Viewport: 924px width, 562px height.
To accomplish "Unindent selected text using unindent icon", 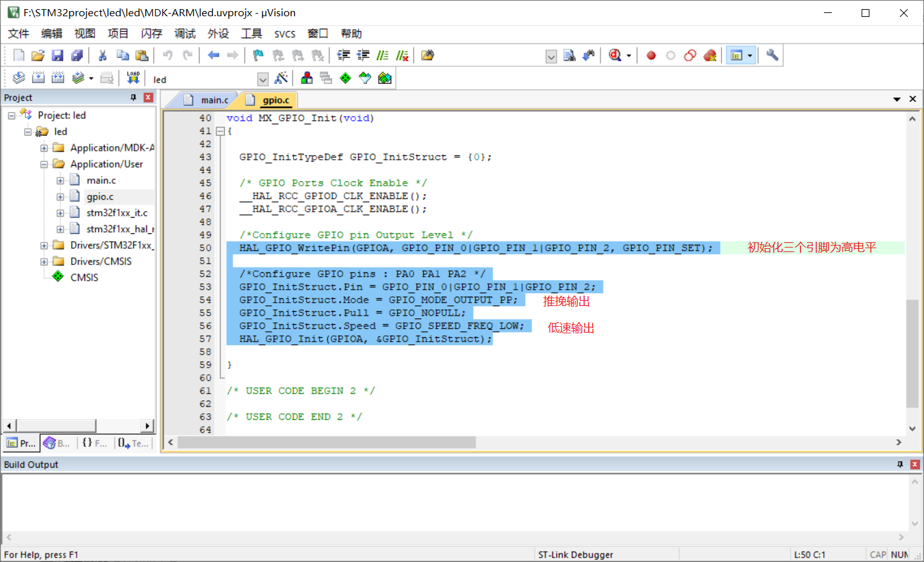I will [363, 56].
